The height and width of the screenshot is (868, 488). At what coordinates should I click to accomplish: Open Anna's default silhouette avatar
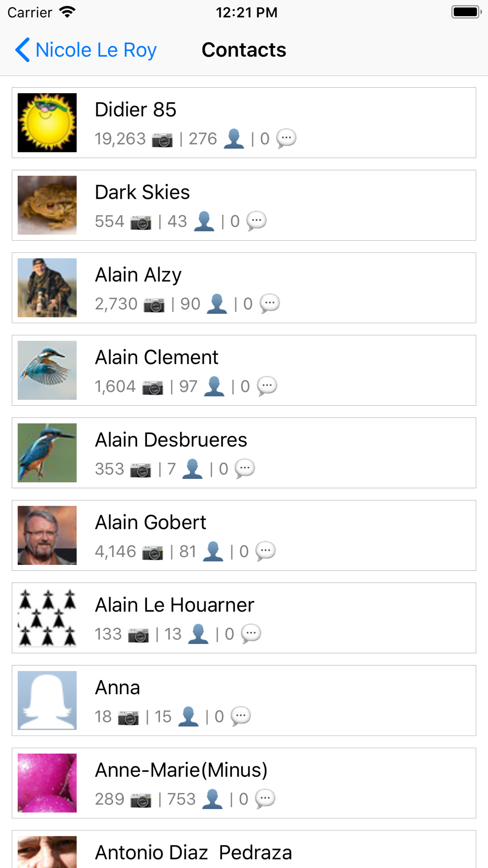47,700
